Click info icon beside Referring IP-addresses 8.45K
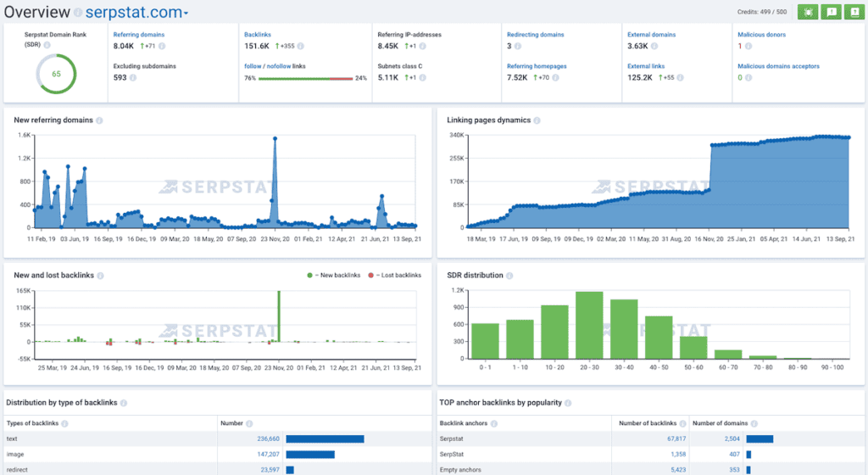This screenshot has width=868, height=475. click(x=422, y=46)
